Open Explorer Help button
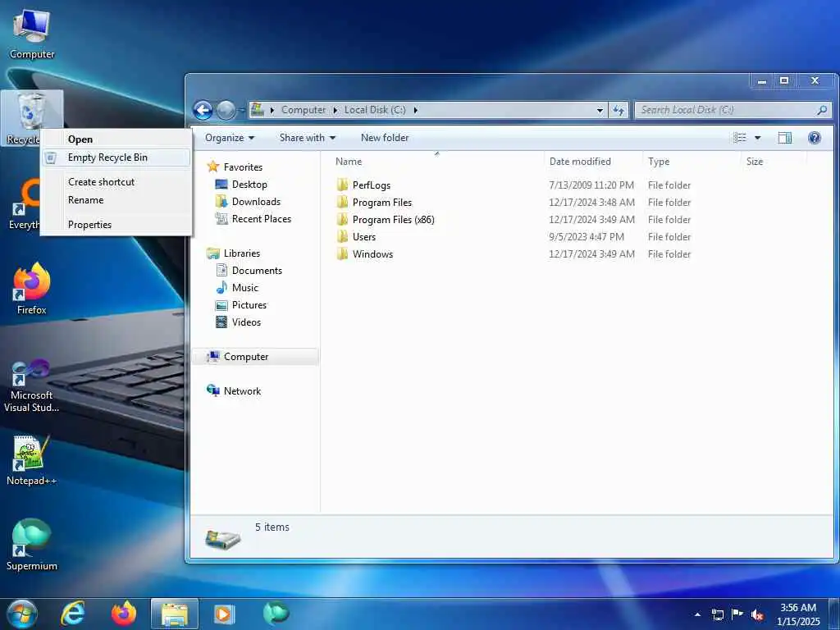This screenshot has height=630, width=840. pos(815,138)
